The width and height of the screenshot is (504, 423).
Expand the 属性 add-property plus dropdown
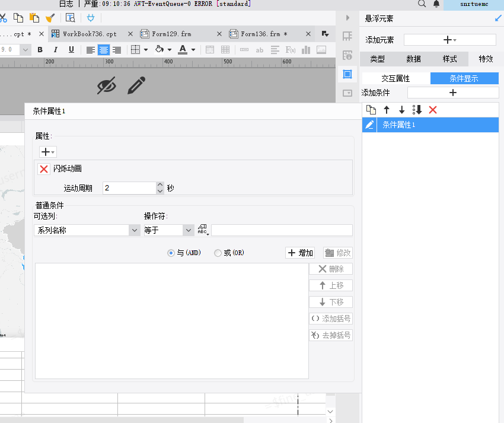(48, 152)
